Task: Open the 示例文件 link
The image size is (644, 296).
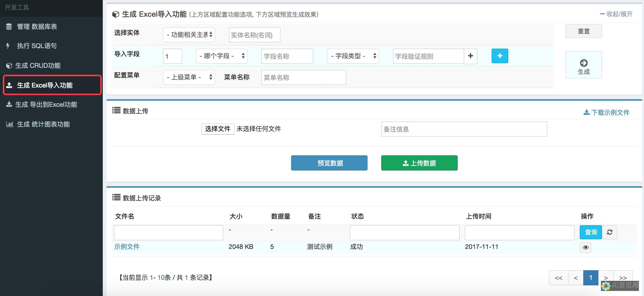Action: (127, 247)
